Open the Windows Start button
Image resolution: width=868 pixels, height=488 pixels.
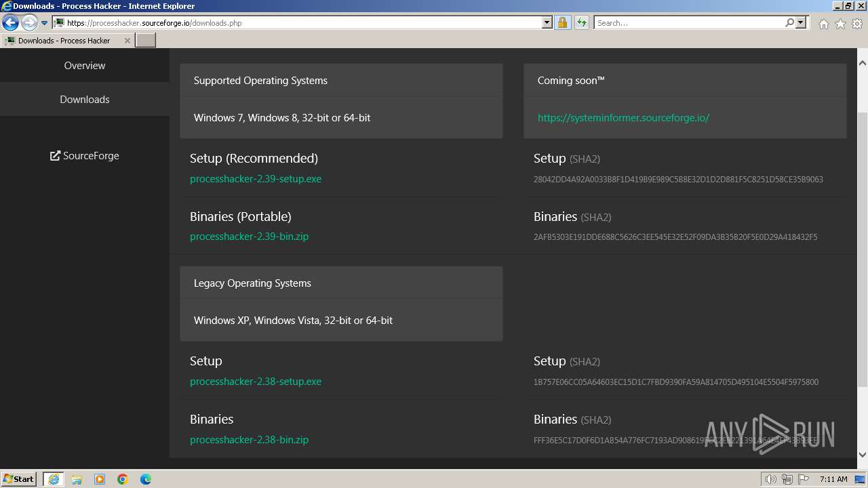point(19,479)
